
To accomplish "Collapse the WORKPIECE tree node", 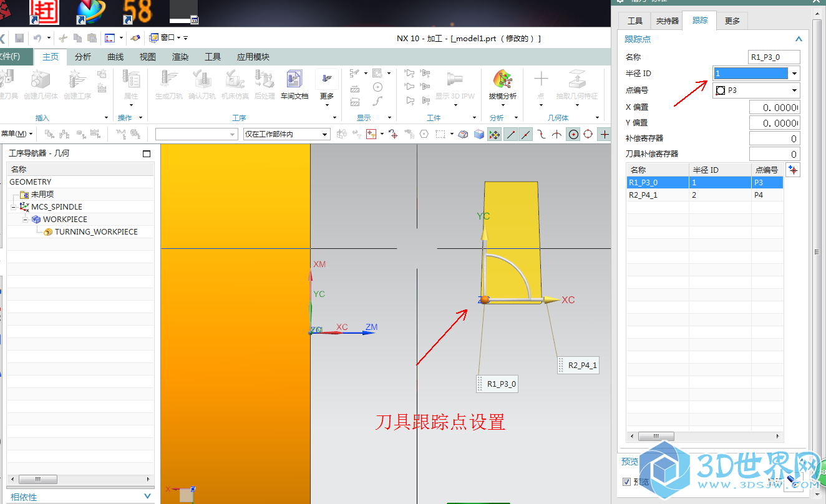I will coord(26,220).
